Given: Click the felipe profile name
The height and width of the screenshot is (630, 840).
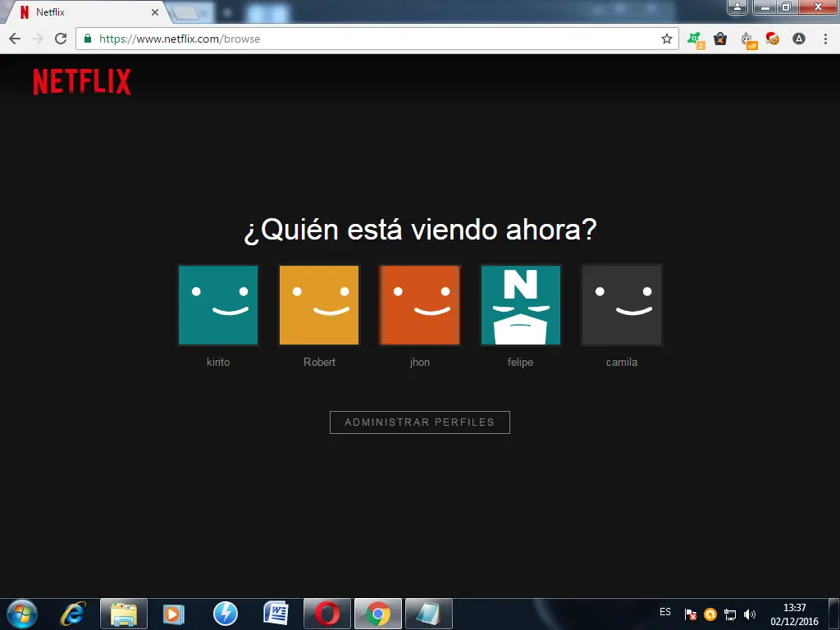Looking at the screenshot, I should click(x=521, y=363).
